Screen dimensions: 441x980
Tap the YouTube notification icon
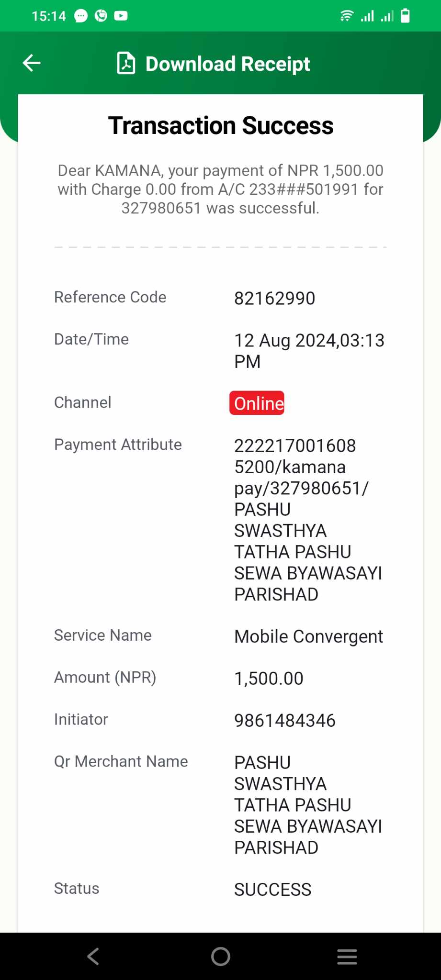pyautogui.click(x=121, y=16)
